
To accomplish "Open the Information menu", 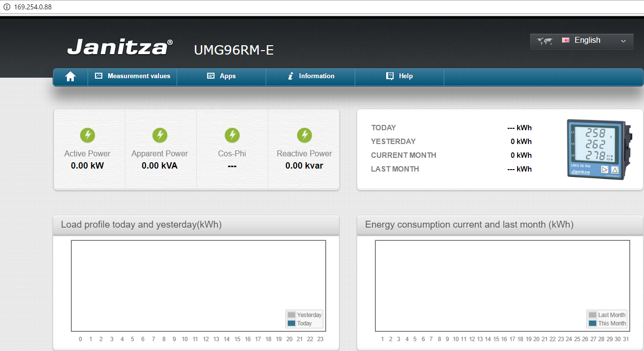I will click(x=310, y=76).
